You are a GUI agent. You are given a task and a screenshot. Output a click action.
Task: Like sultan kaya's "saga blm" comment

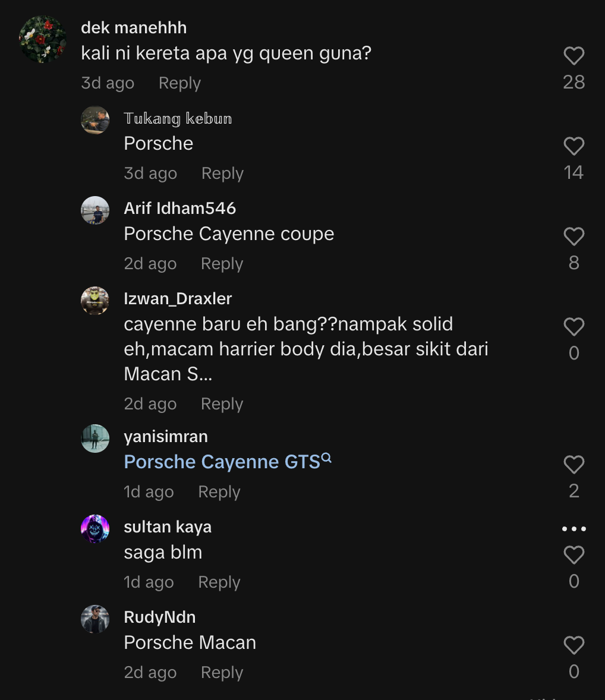tap(574, 555)
